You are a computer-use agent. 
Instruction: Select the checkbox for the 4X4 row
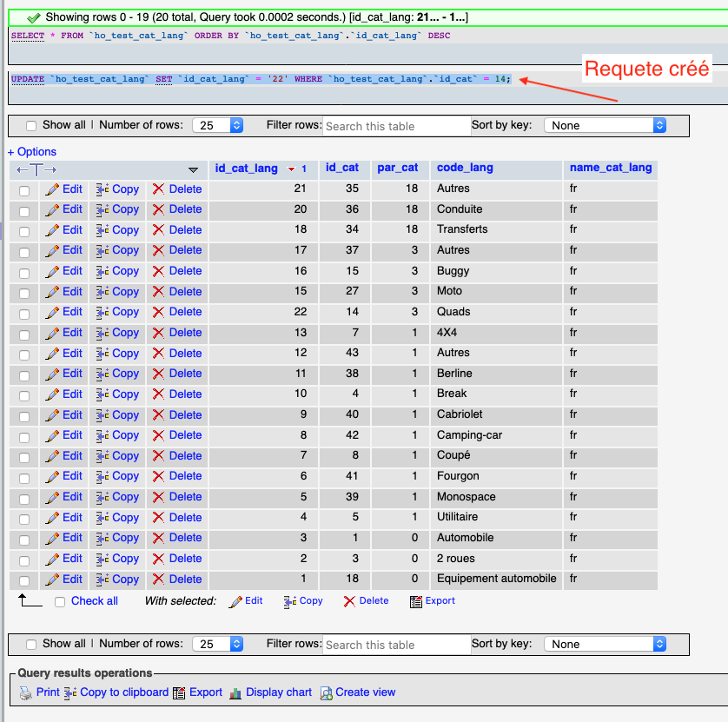click(x=24, y=335)
